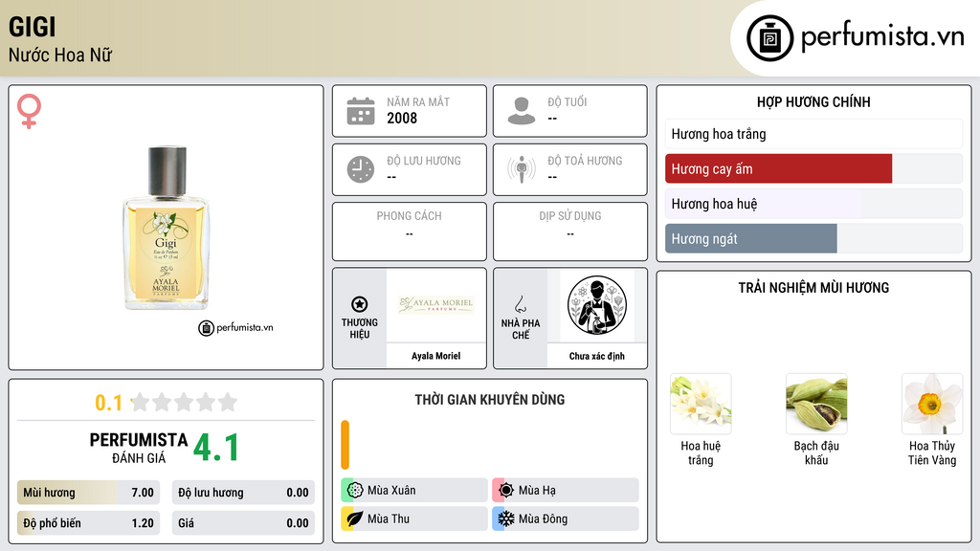Click the GIGI perfume title
Viewport: 980px width, 551px height.
pyautogui.click(x=32, y=27)
